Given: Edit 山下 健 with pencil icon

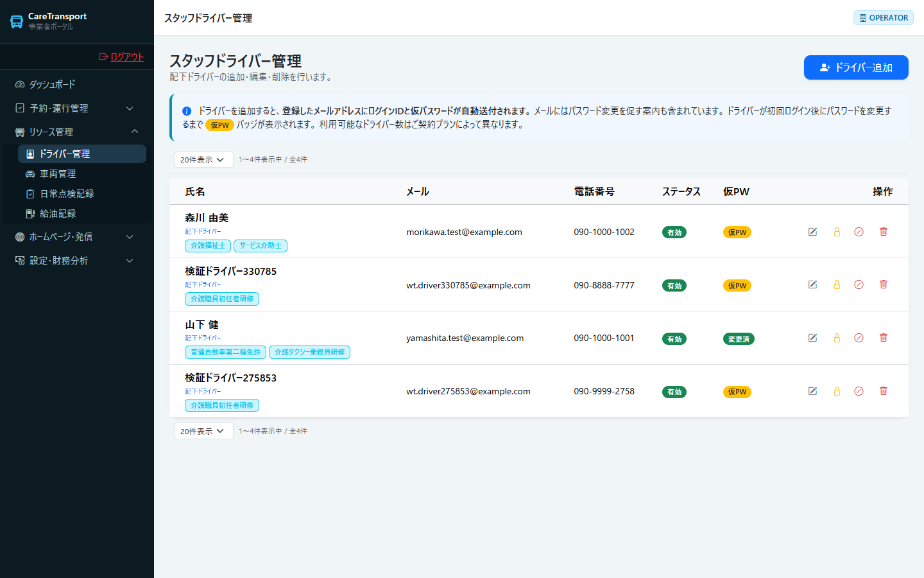Looking at the screenshot, I should click(812, 338).
